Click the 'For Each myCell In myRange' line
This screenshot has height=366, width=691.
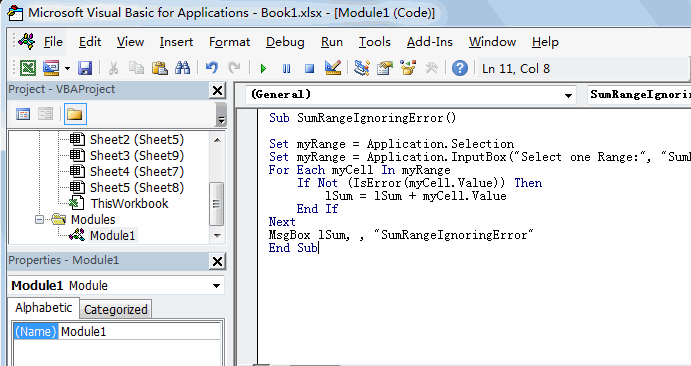pos(360,170)
